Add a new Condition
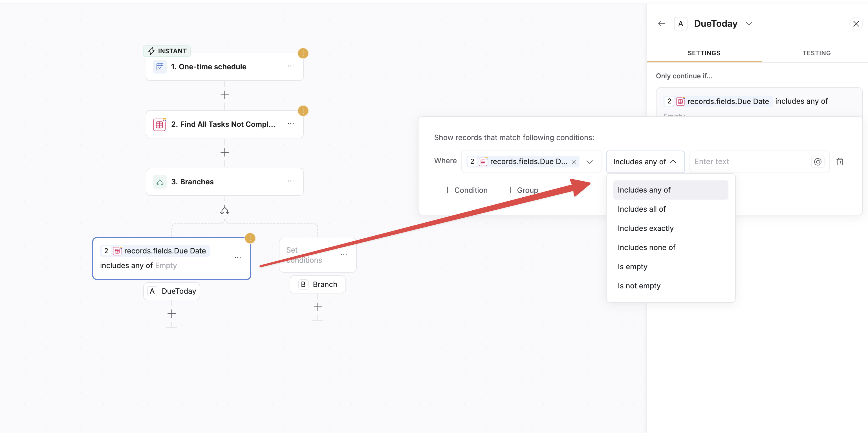The image size is (868, 433). point(466,190)
